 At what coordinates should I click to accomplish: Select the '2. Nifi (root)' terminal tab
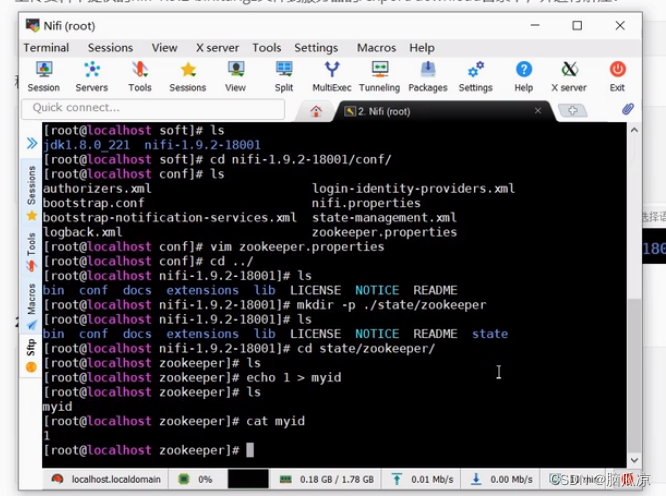pos(384,111)
